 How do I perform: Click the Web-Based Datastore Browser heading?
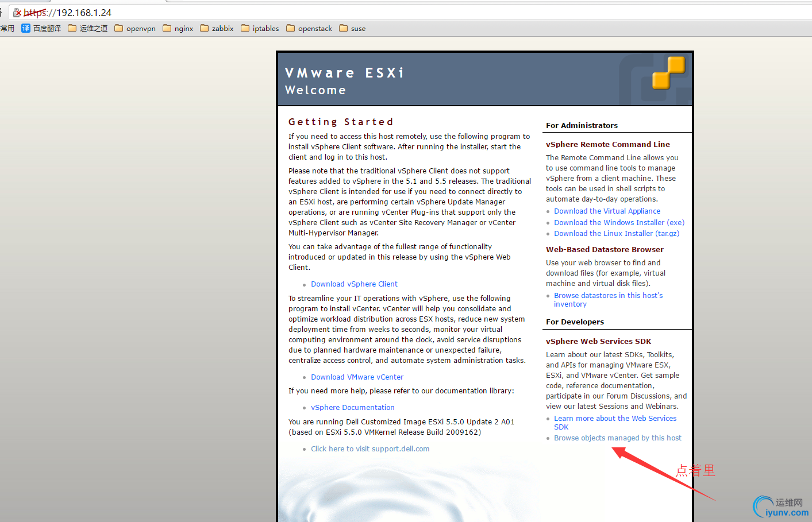click(605, 250)
